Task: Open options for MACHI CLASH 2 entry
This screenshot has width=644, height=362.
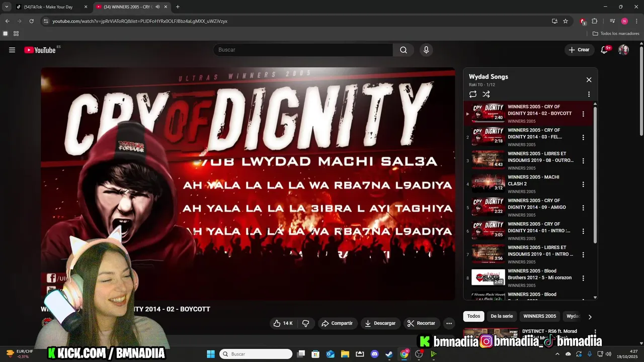Action: click(583, 184)
